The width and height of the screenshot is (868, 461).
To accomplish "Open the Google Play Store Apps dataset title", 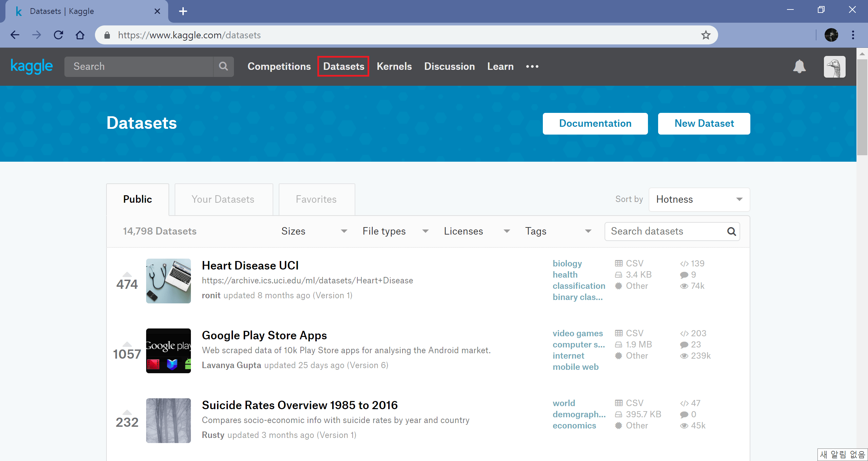I will point(264,335).
